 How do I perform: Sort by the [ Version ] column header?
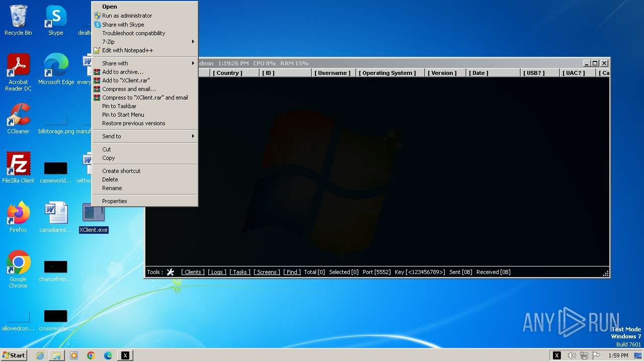(x=445, y=73)
